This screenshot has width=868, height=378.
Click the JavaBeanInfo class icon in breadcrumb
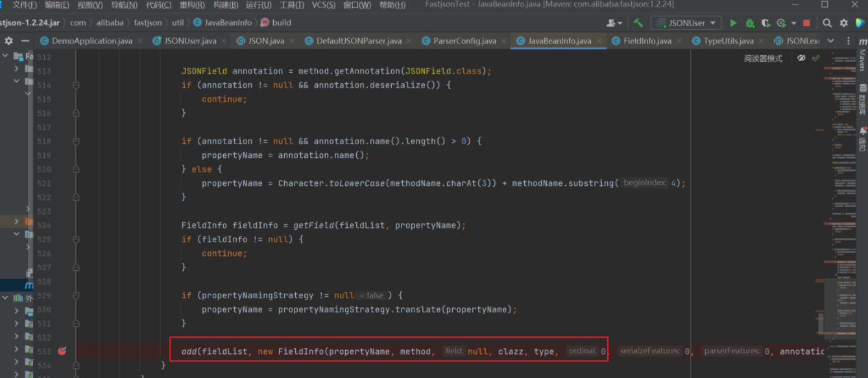pos(198,23)
